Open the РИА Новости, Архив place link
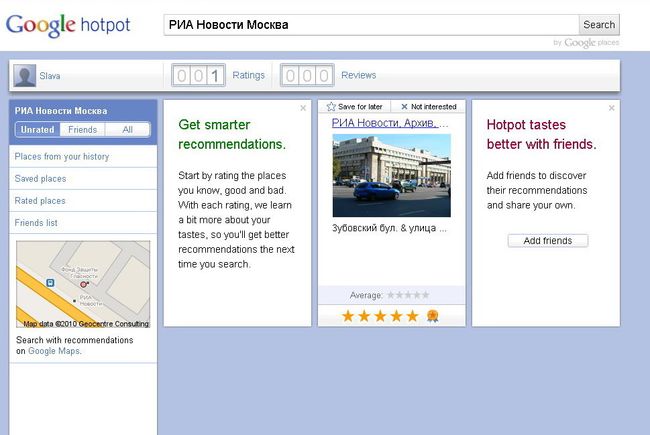The image size is (650, 435). [x=390, y=123]
